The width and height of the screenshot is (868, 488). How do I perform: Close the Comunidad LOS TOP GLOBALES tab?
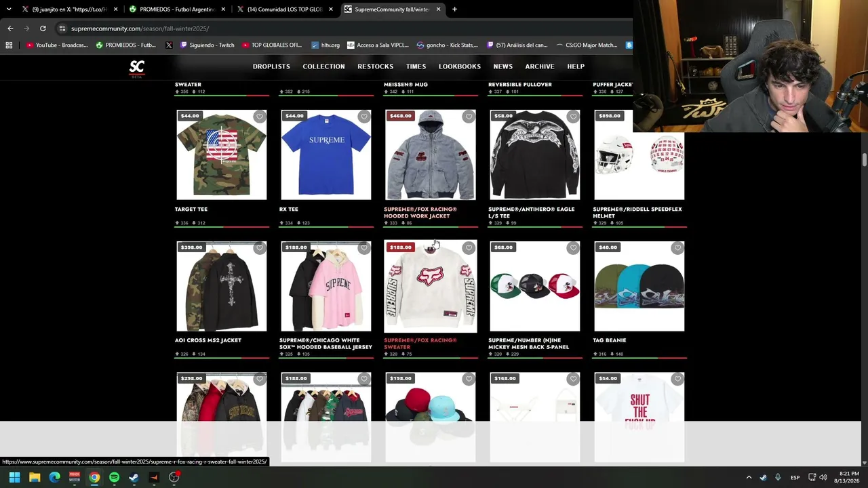tap(331, 9)
